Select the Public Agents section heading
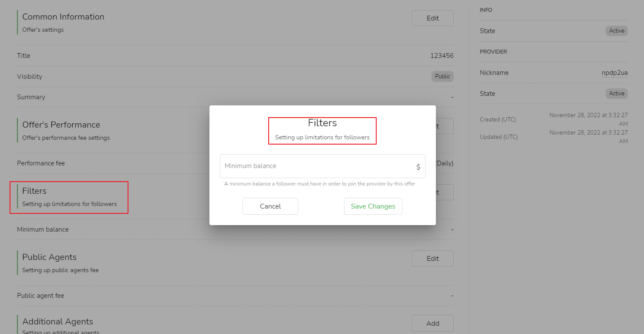 coord(49,257)
